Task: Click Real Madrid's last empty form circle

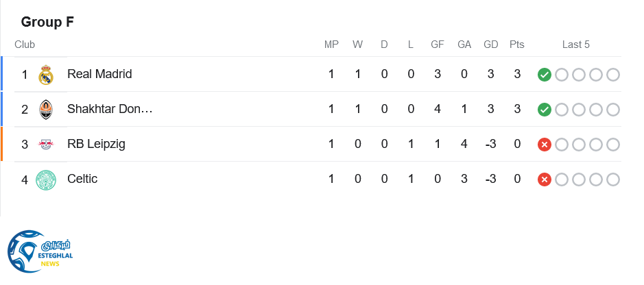Action: pos(613,75)
